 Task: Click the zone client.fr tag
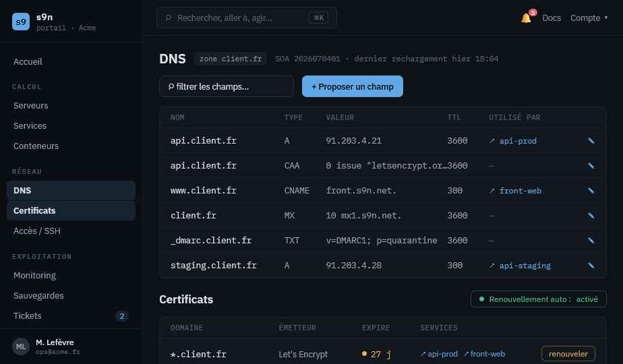coord(231,59)
